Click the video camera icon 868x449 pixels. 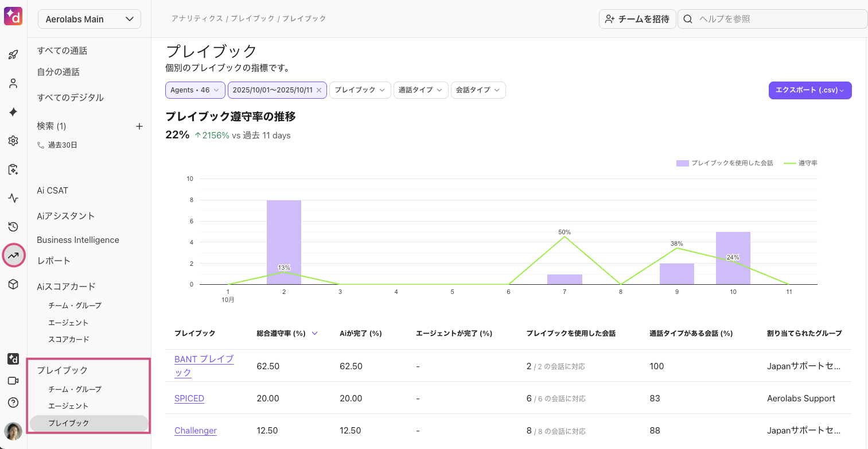[13, 381]
